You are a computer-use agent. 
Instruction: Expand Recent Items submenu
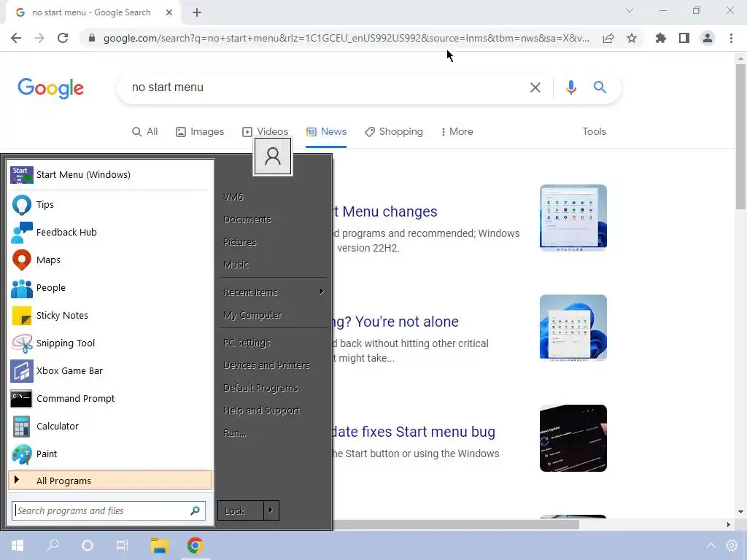click(x=273, y=292)
